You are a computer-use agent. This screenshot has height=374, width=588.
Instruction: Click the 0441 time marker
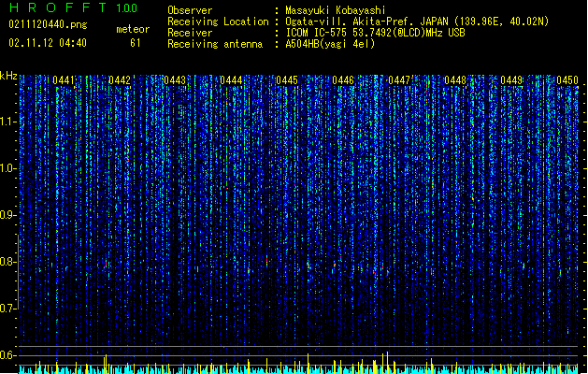click(x=64, y=80)
